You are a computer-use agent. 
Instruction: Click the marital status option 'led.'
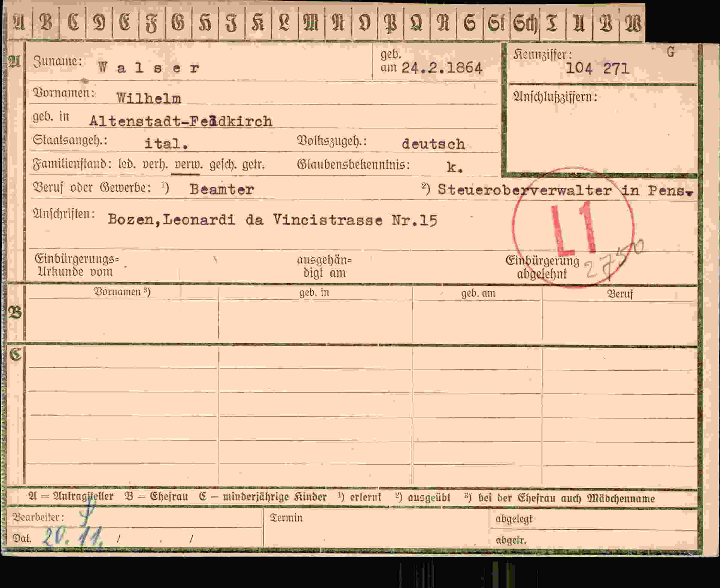(x=127, y=164)
